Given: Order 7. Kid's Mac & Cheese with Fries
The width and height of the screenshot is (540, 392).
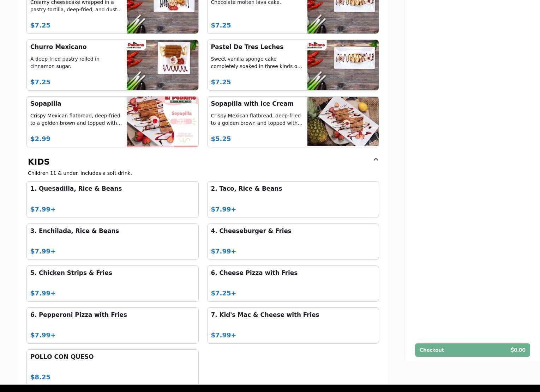Looking at the screenshot, I should (x=293, y=325).
